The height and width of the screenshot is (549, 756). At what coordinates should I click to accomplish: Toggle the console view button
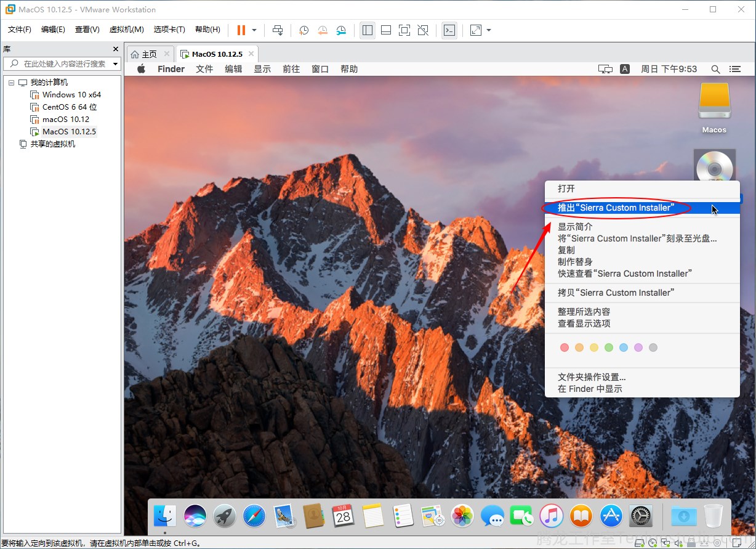point(450,30)
